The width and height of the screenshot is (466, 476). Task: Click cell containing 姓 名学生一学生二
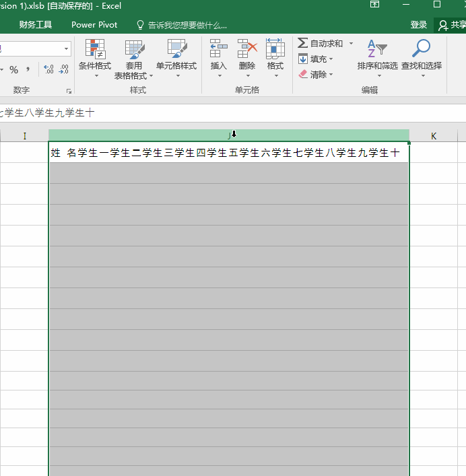(x=229, y=152)
